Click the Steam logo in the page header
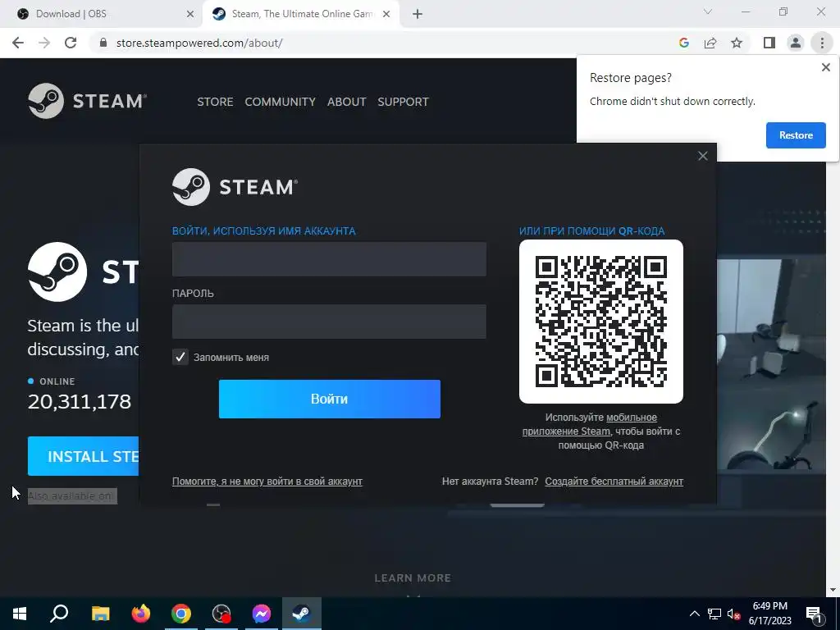This screenshot has width=840, height=630. point(87,101)
